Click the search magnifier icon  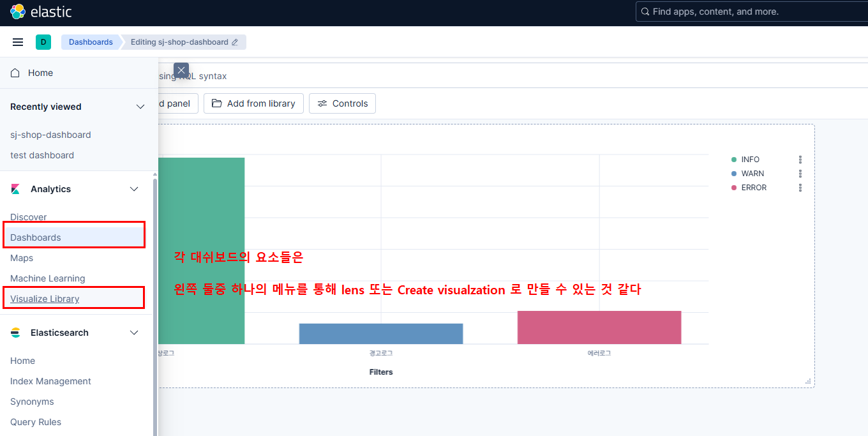click(x=645, y=11)
